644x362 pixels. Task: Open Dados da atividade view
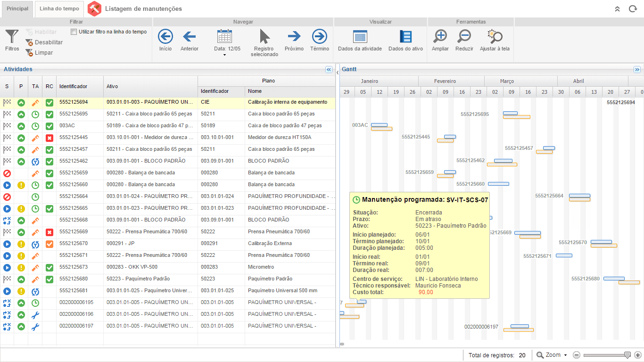[360, 40]
